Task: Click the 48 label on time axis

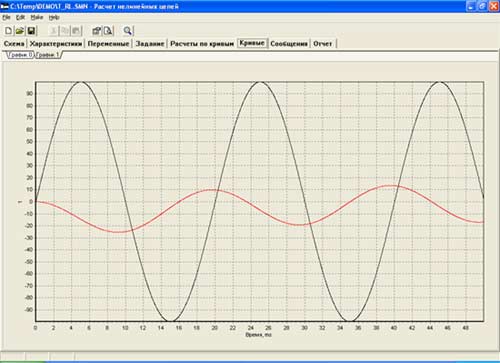Action: [x=466, y=328]
